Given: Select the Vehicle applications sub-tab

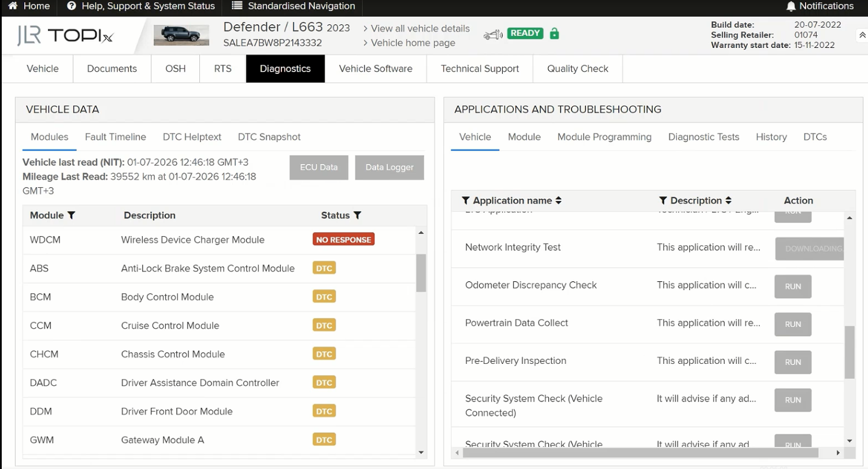Looking at the screenshot, I should tap(475, 137).
